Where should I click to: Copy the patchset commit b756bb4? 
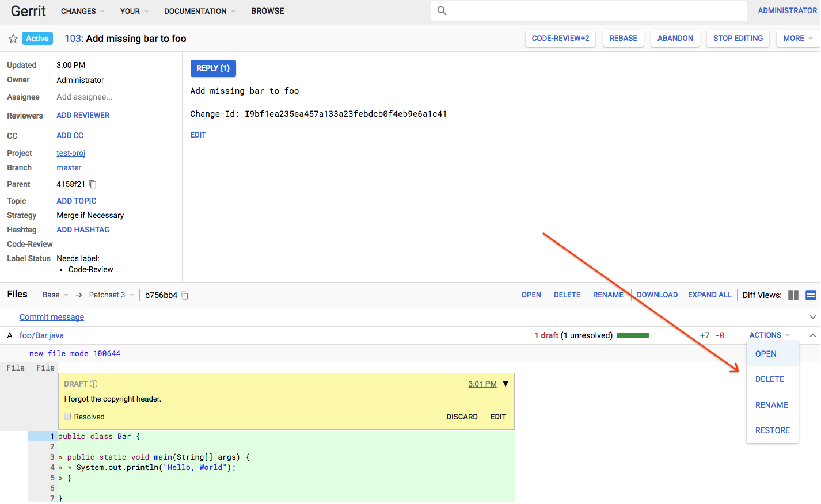click(x=185, y=295)
